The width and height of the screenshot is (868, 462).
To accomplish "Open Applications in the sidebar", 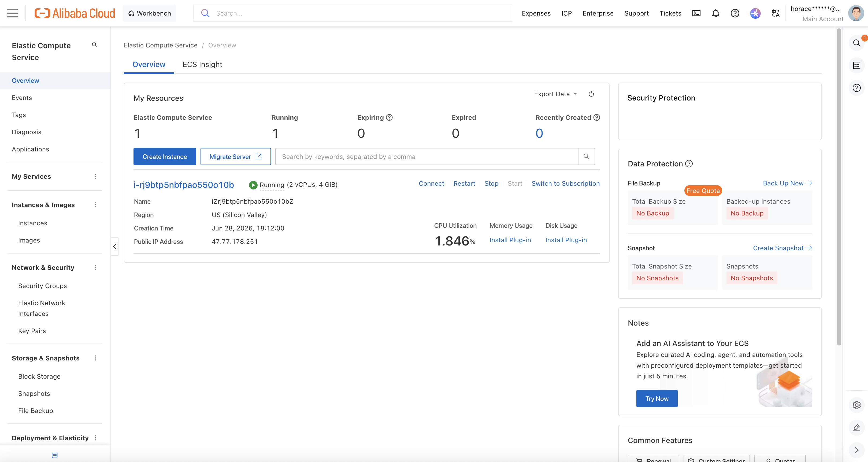I will (x=30, y=149).
